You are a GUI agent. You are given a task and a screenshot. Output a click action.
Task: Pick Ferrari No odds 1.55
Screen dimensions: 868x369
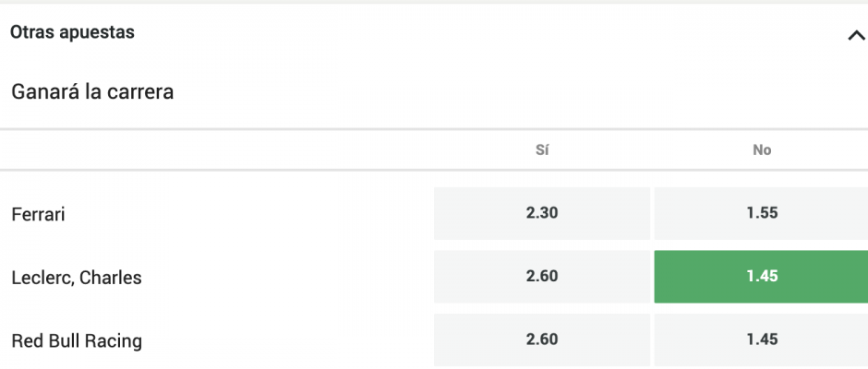(761, 213)
